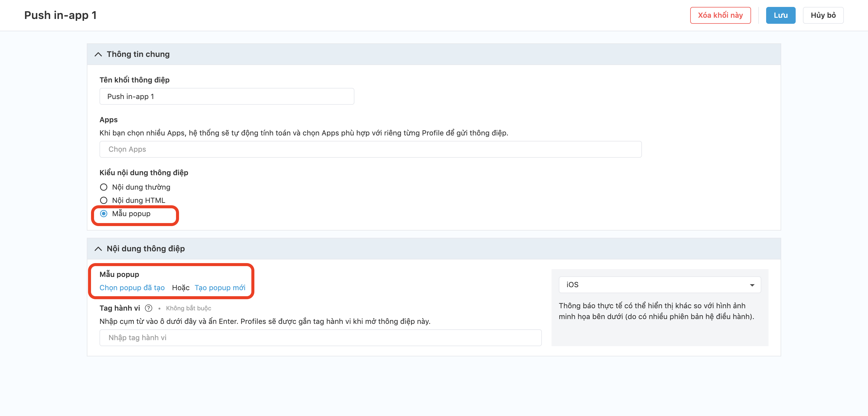Collapse the Thông tin chung section chevron
868x416 pixels.
(98, 54)
